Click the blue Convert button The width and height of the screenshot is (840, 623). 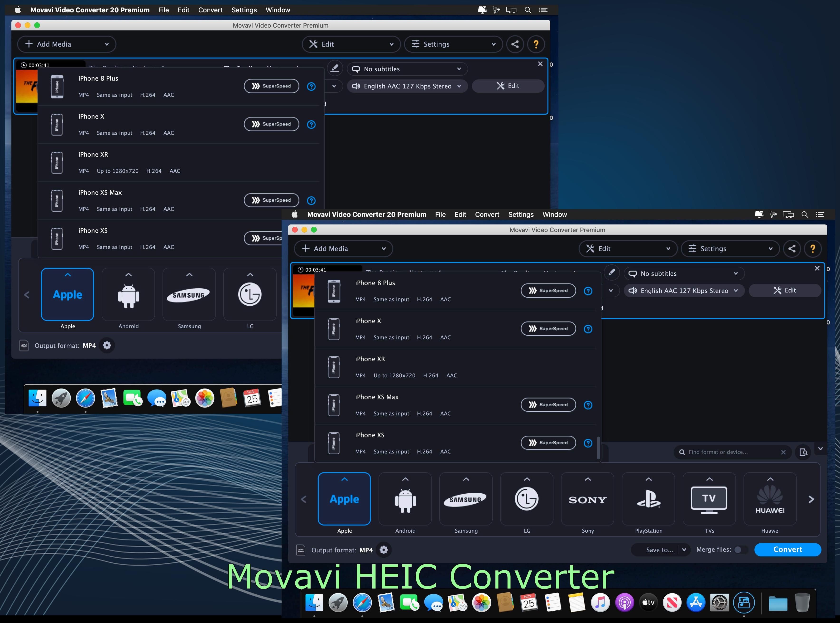788,550
